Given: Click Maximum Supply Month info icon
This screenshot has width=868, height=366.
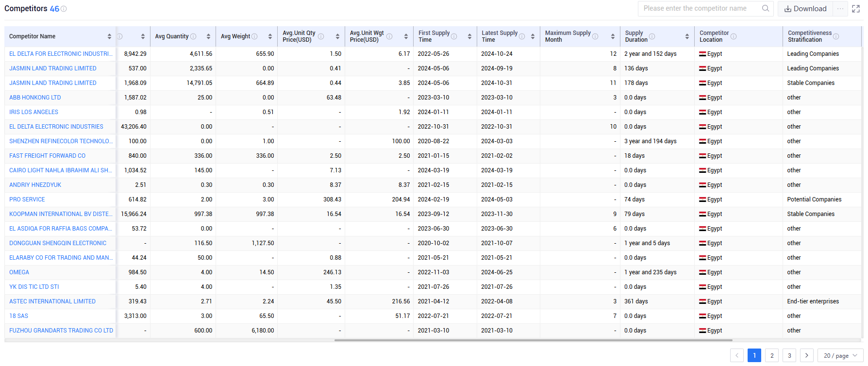Looking at the screenshot, I should pos(595,36).
